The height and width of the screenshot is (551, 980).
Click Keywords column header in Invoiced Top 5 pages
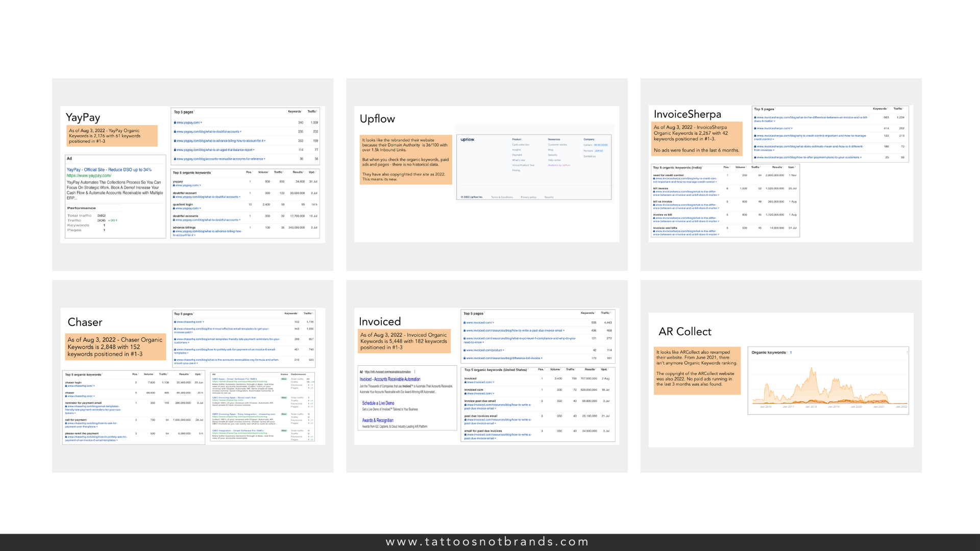pos(587,313)
